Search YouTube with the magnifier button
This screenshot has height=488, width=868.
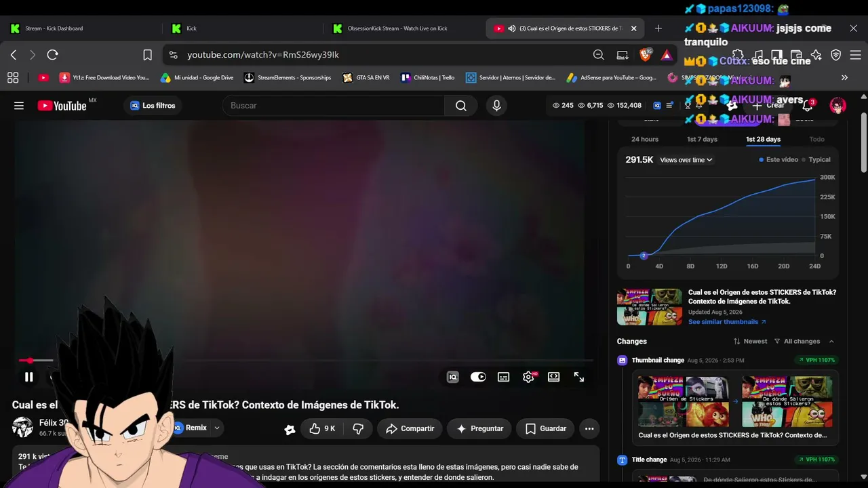pyautogui.click(x=461, y=106)
